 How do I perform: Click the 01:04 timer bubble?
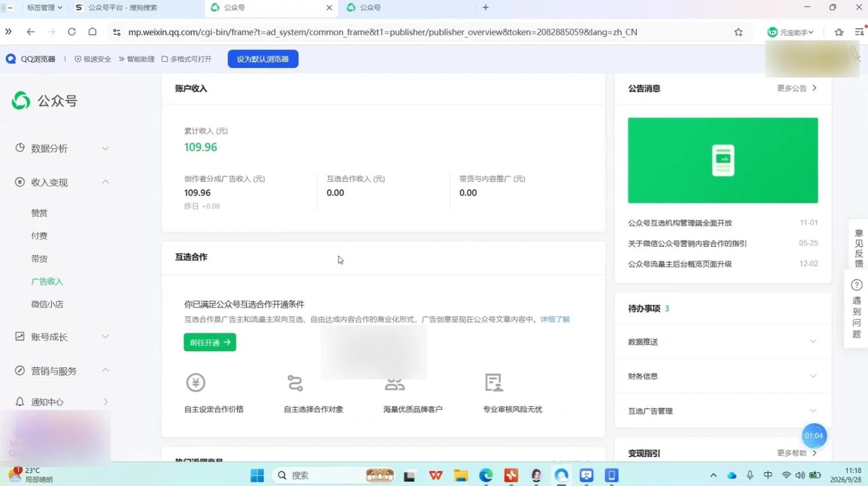(x=813, y=435)
